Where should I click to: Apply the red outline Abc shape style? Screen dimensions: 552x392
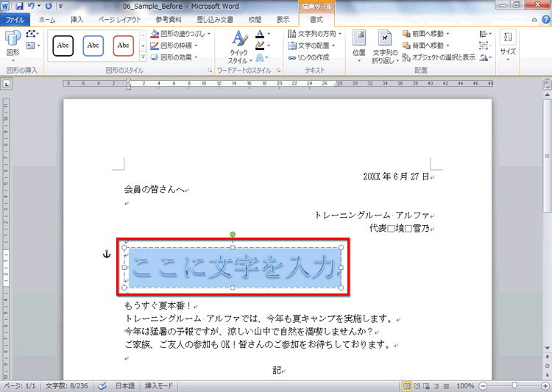[124, 46]
